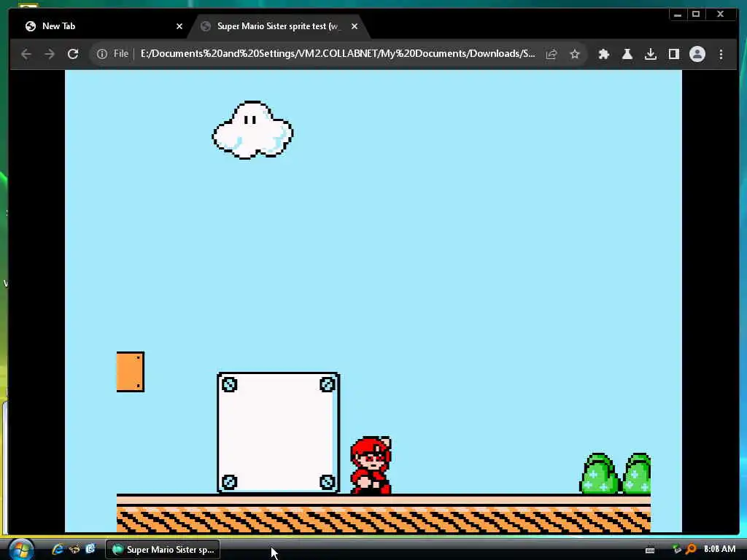This screenshot has height=560, width=747.
Task: Click the orange brick block
Action: (131, 372)
